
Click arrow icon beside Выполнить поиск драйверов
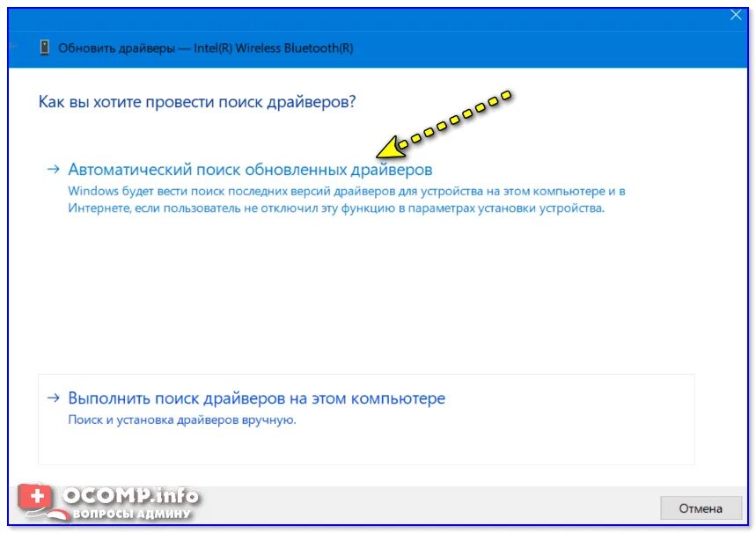53,398
